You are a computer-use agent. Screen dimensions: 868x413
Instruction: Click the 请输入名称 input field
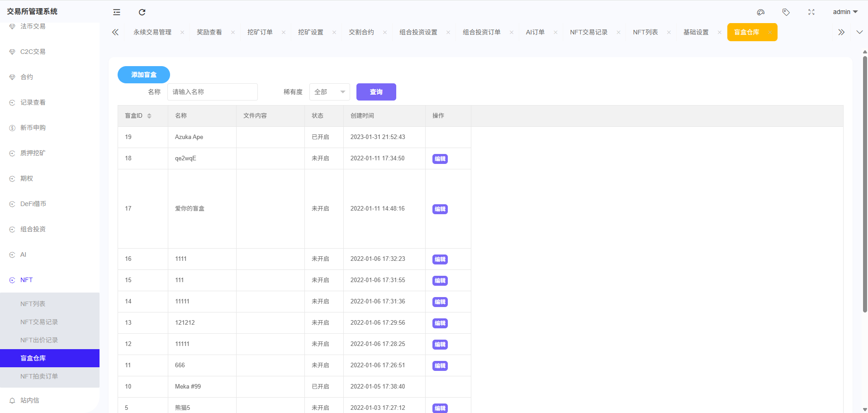click(x=212, y=92)
